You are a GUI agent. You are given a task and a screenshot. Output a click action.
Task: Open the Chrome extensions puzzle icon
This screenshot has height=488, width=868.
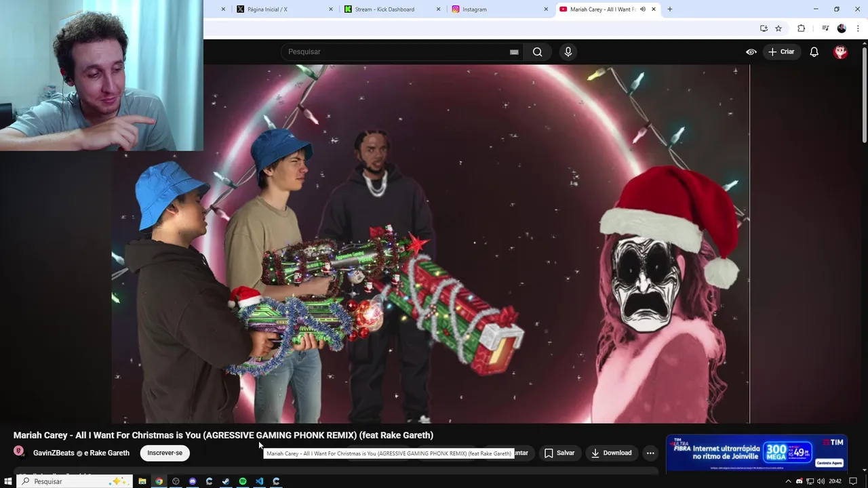(801, 28)
